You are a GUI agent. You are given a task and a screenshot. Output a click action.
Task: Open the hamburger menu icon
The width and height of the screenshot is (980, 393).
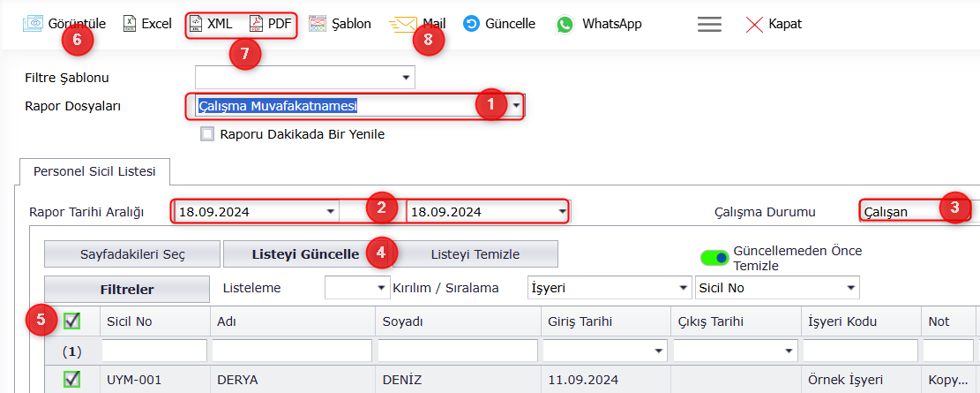709,25
